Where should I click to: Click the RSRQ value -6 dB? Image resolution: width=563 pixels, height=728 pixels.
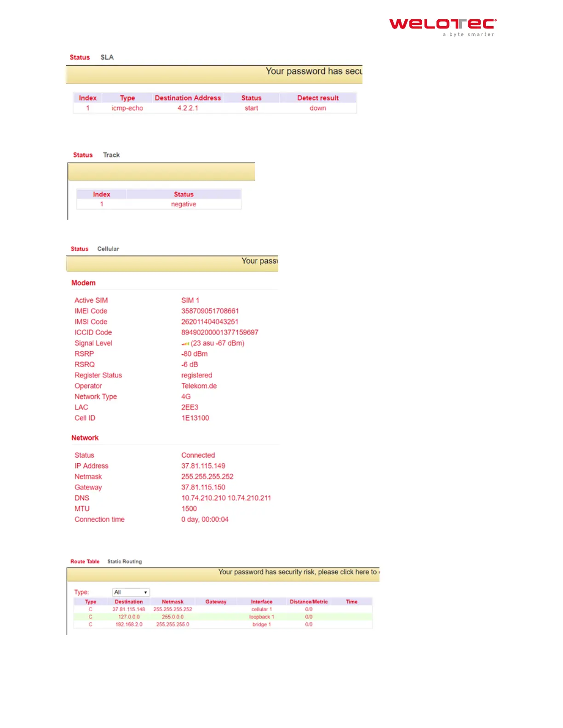tap(190, 364)
